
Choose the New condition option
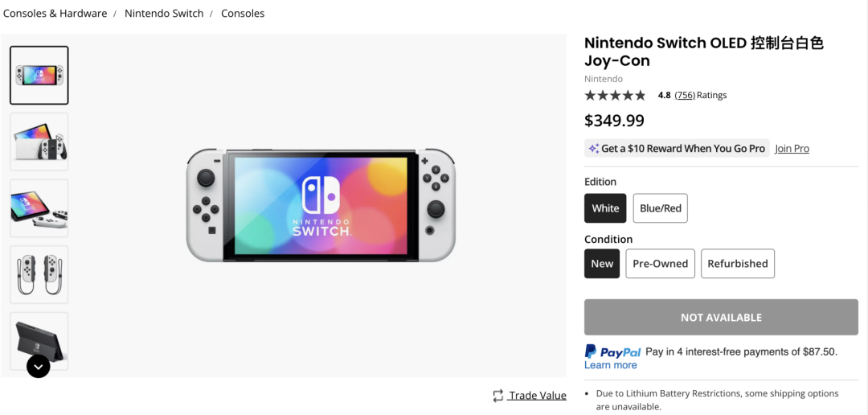pyautogui.click(x=602, y=264)
